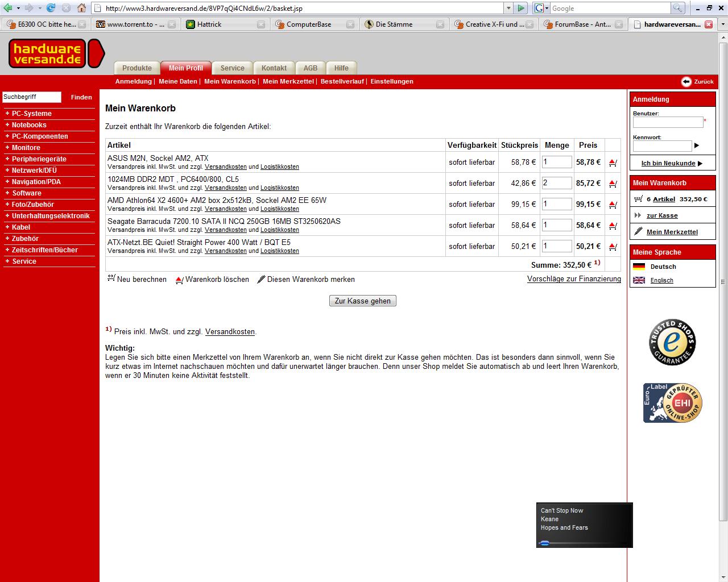Click Warenkorb löschen link
The width and height of the screenshot is (728, 582).
(212, 279)
